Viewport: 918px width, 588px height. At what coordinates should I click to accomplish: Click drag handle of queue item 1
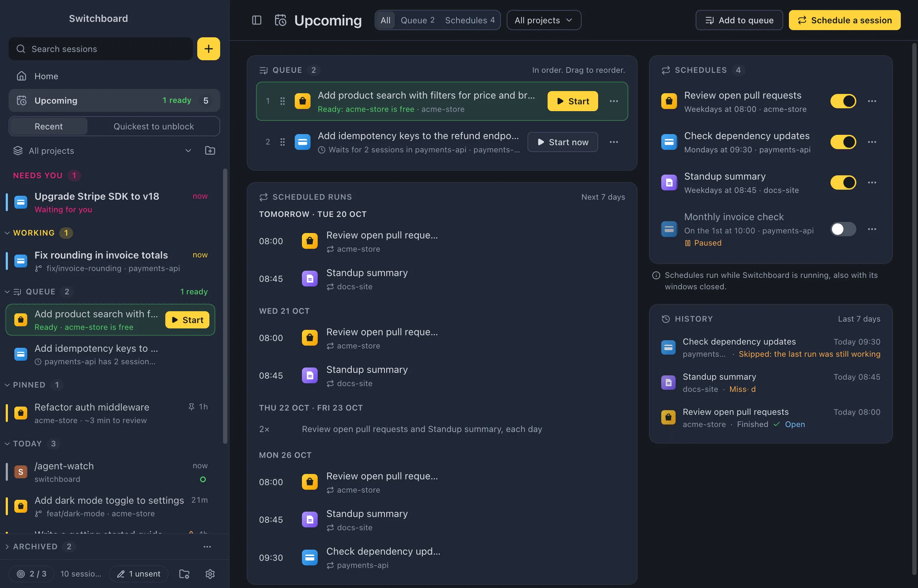(282, 101)
